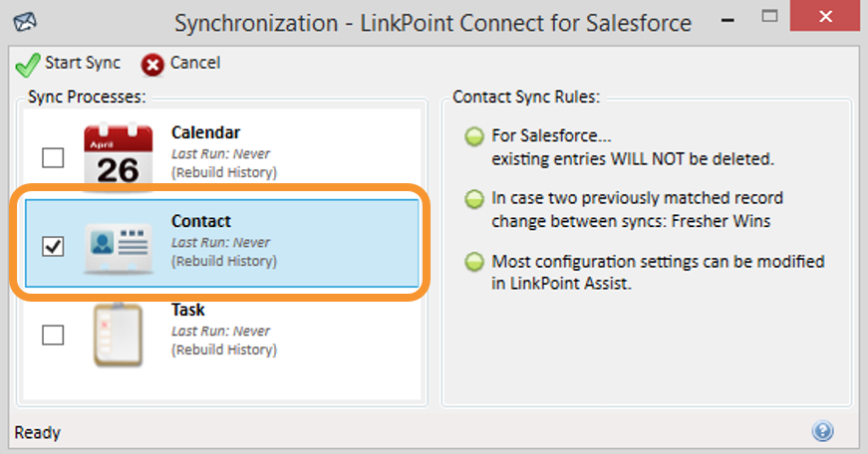Click Rebuild History under Contact
The image size is (868, 454).
[x=224, y=261]
